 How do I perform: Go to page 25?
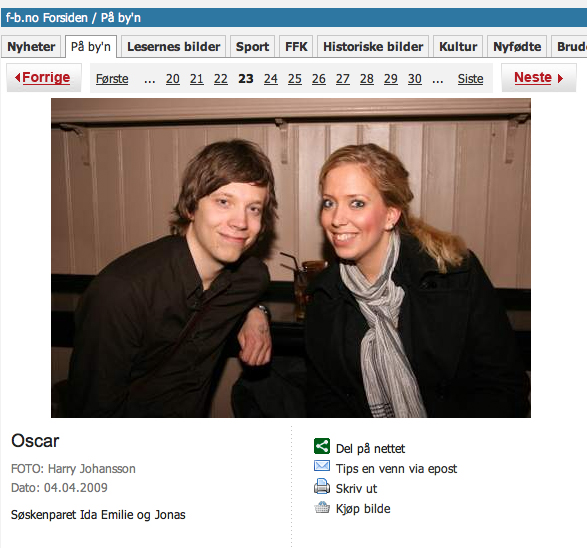[x=295, y=79]
